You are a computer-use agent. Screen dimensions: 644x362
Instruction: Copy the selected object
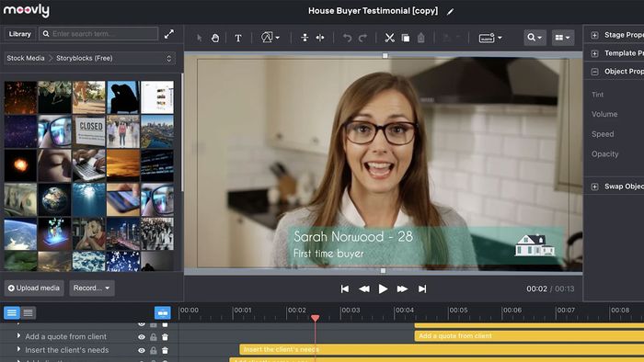pos(406,38)
